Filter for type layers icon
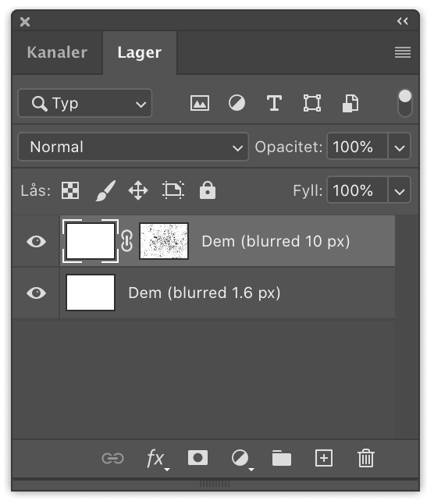 (274, 103)
